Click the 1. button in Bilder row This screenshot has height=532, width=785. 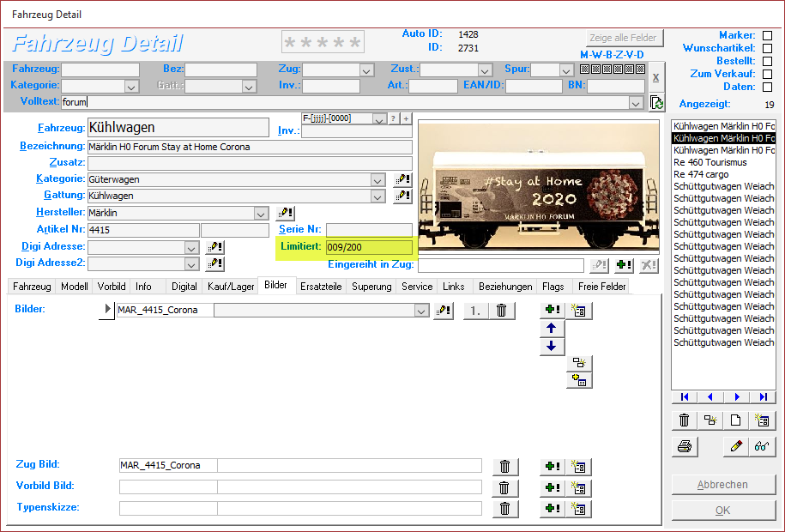pyautogui.click(x=475, y=311)
